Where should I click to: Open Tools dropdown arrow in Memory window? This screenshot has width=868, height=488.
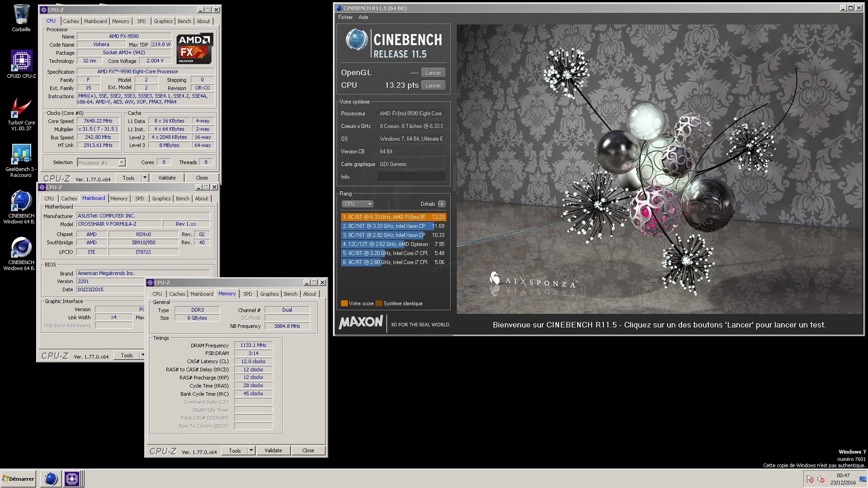click(251, 451)
